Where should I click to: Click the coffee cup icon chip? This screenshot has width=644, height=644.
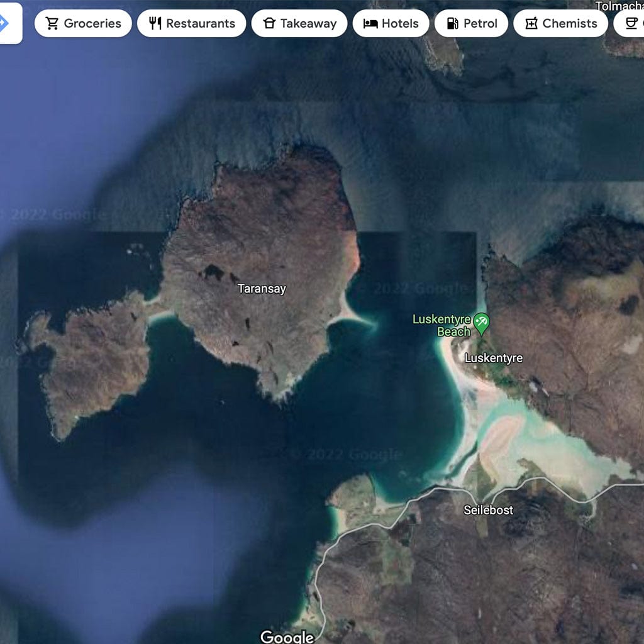pyautogui.click(x=632, y=24)
